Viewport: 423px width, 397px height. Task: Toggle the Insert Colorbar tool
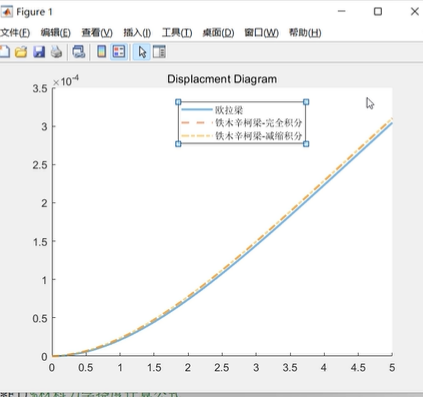tap(102, 52)
